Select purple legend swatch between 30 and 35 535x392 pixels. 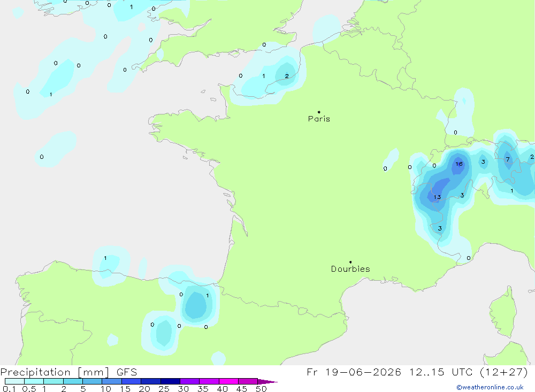[x=190, y=381]
